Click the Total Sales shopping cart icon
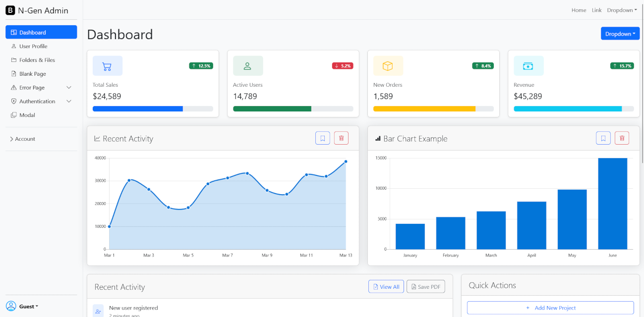Screen dimensions: 644x317 pos(107,66)
